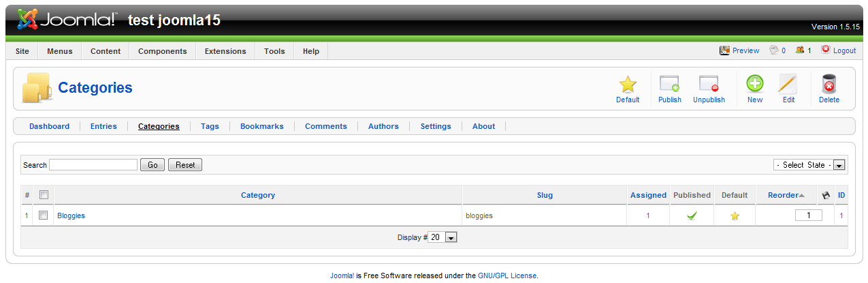This screenshot has width=868, height=283.
Task: Check the select-all checkbox in the table header
Action: [x=44, y=195]
